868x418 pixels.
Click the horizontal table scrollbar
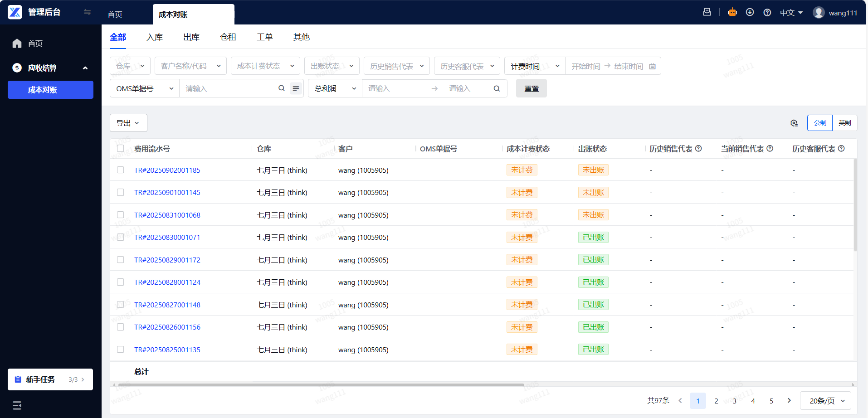click(x=321, y=385)
